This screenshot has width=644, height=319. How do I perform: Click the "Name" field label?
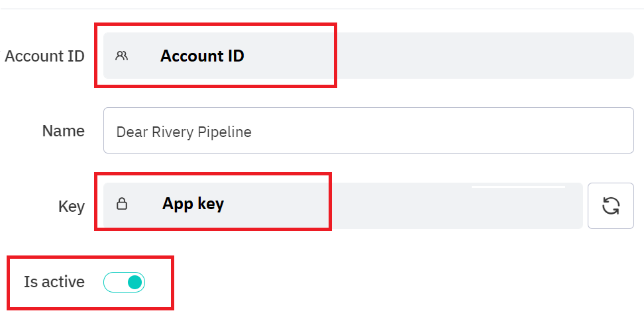point(63,131)
